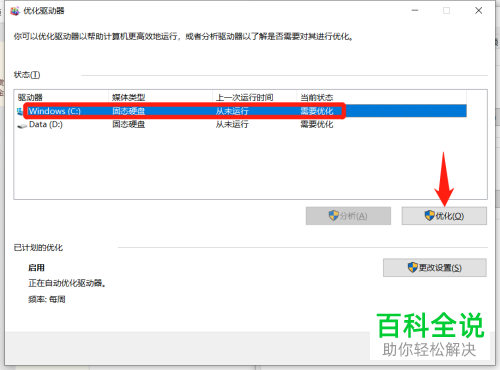500x370 pixels.
Task: Click the 驱动器 column header
Action: [x=62, y=97]
